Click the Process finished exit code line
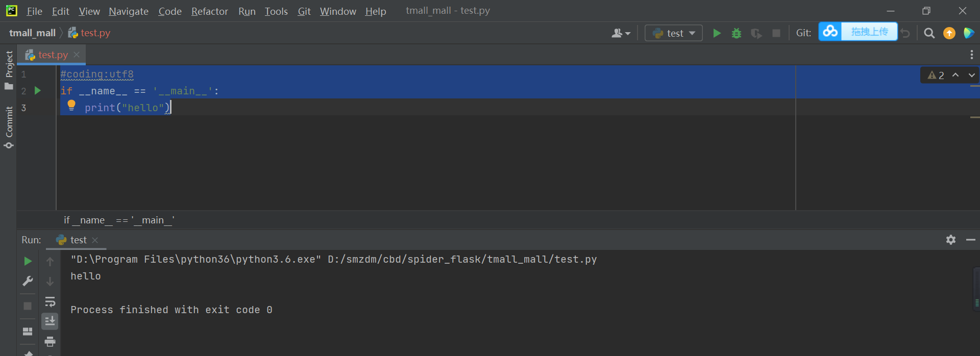The image size is (980, 356). (x=171, y=310)
